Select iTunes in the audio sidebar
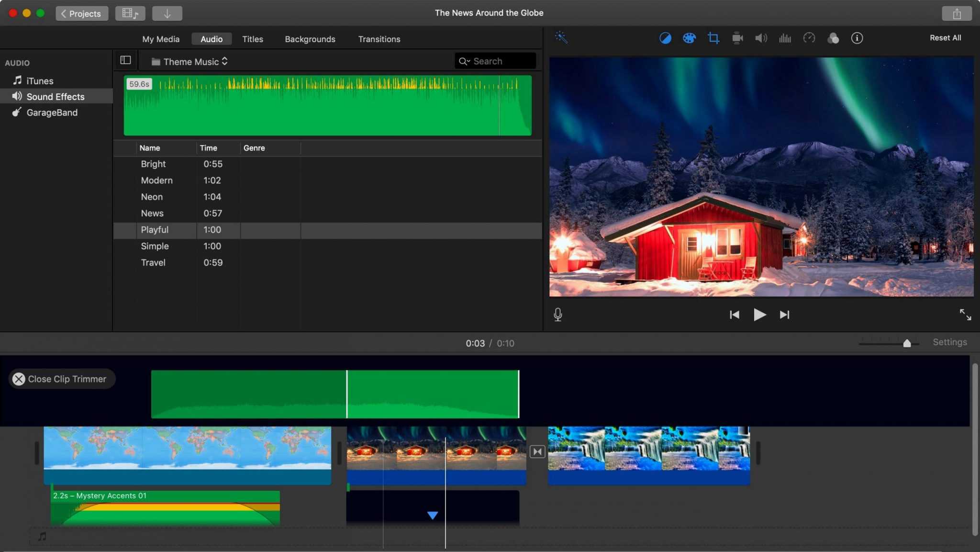This screenshot has width=980, height=552. (x=56, y=80)
